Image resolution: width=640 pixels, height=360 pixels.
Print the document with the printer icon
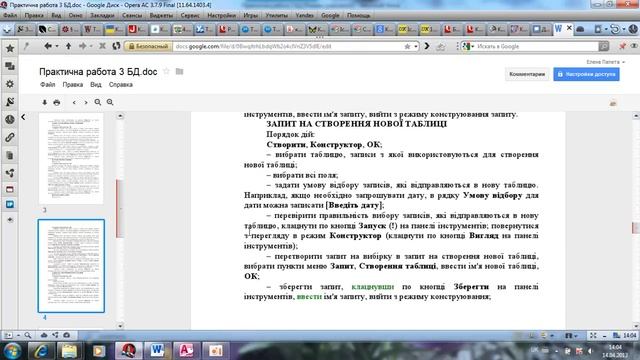57,102
